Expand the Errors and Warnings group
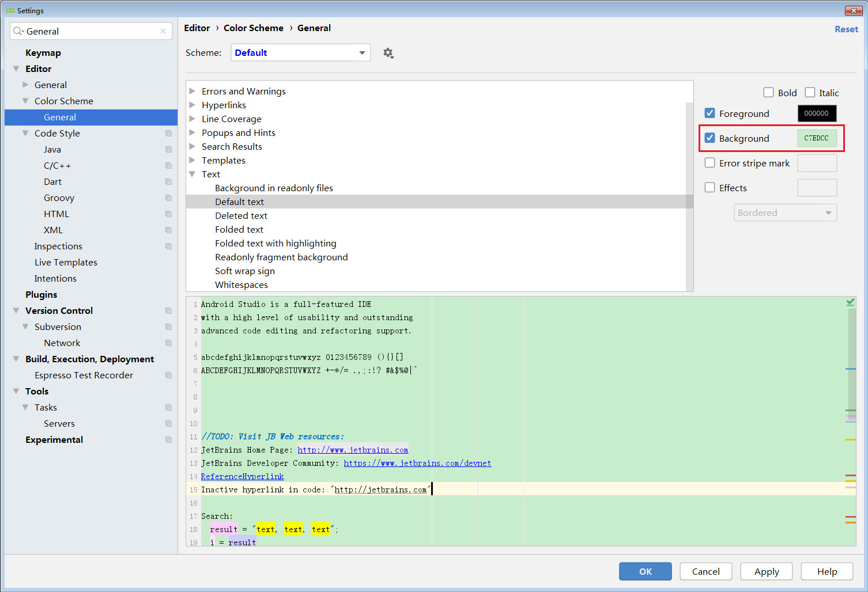 pos(193,91)
